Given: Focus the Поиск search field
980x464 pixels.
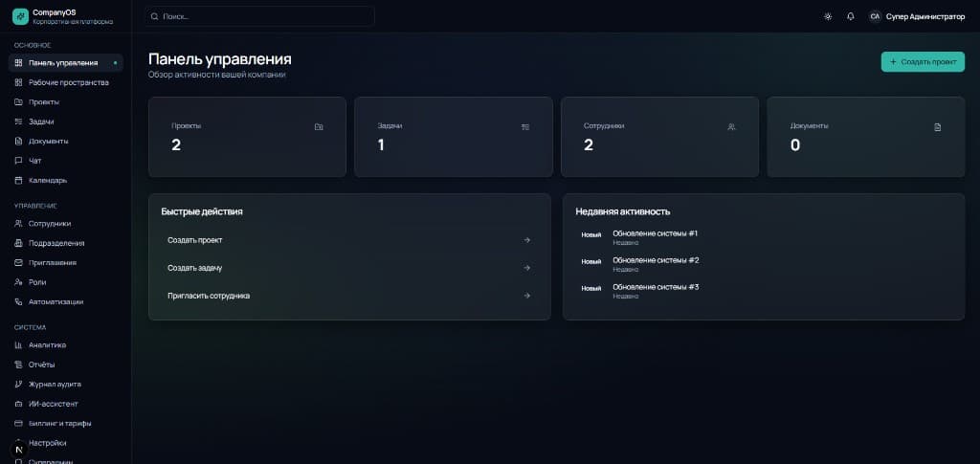Looking at the screenshot, I should [x=259, y=17].
